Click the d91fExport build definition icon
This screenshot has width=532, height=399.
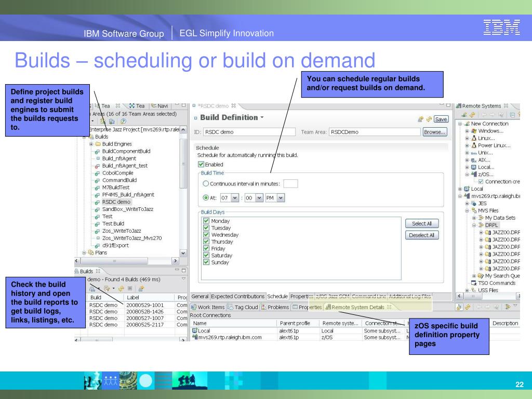point(97,246)
